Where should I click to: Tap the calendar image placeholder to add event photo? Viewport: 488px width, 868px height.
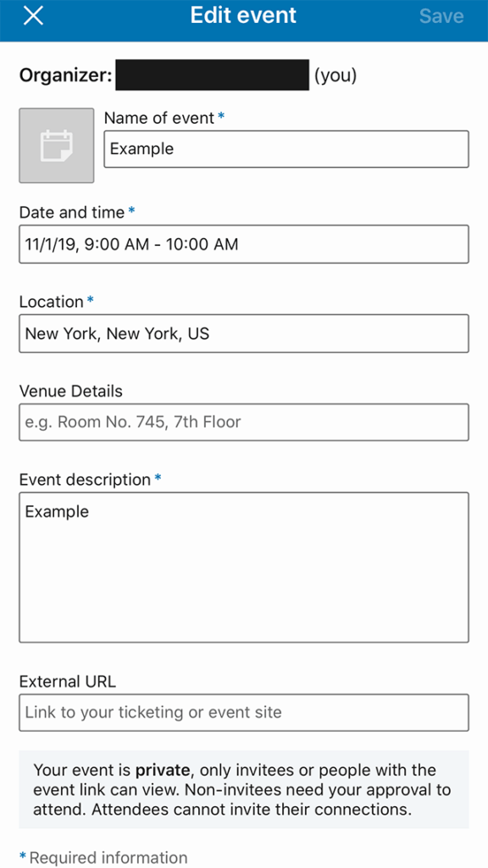pos(56,145)
